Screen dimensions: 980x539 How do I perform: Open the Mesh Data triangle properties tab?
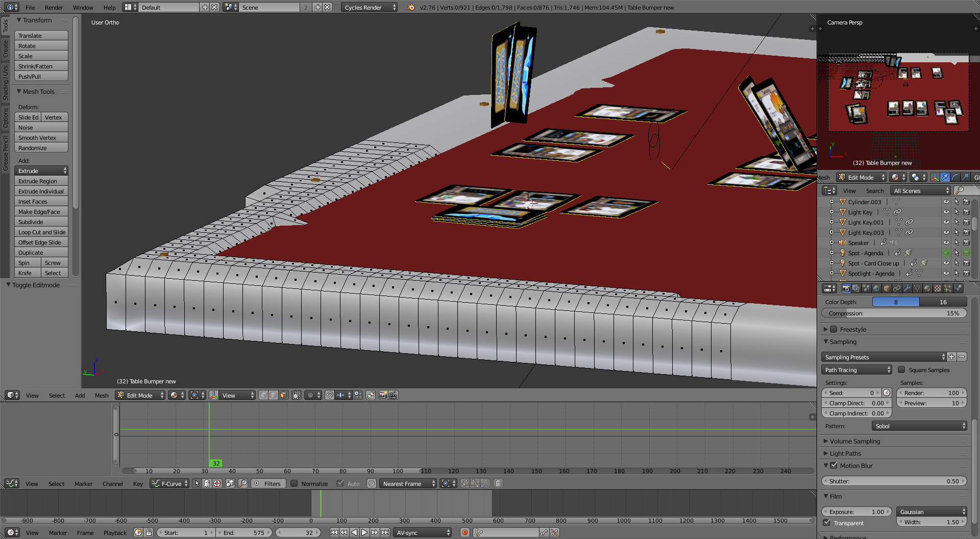(x=917, y=288)
